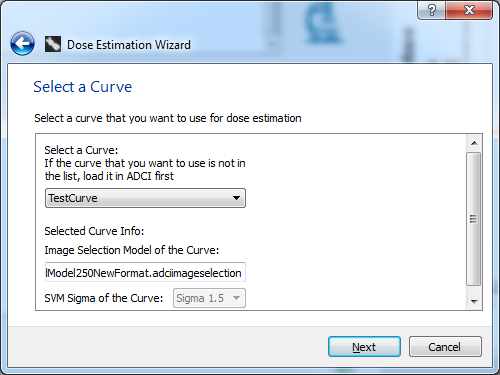This screenshot has width=500, height=375.
Task: Click the blue Select a Curve heading
Action: point(83,87)
